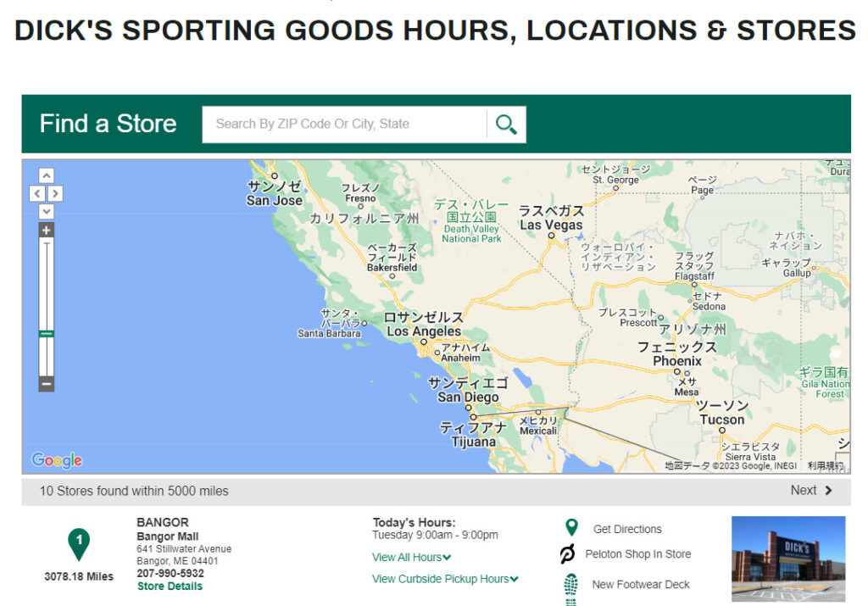Zoom in with the plus button
868x606 pixels.
[47, 231]
